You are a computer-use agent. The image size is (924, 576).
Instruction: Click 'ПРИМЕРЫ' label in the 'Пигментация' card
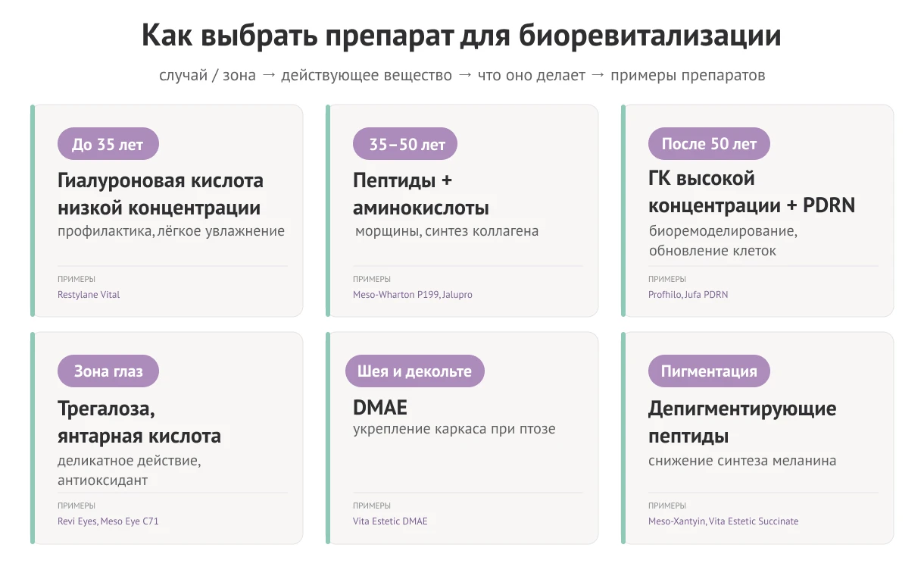pos(667,506)
